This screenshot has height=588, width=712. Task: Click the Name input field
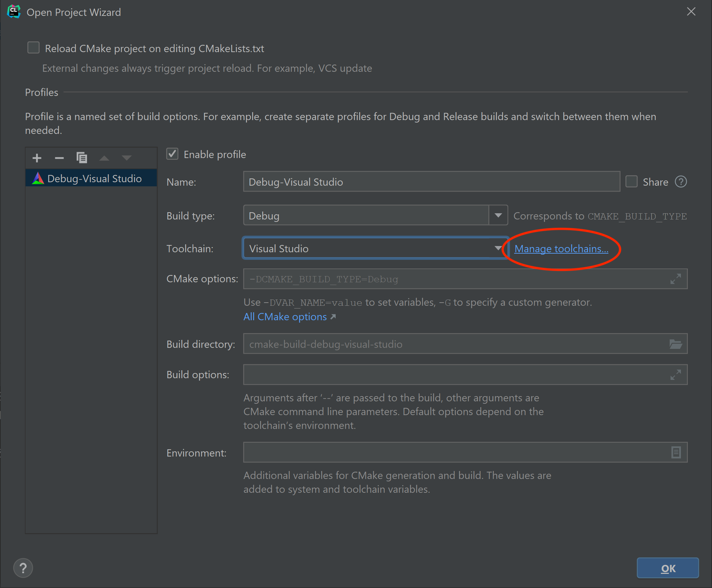(432, 182)
